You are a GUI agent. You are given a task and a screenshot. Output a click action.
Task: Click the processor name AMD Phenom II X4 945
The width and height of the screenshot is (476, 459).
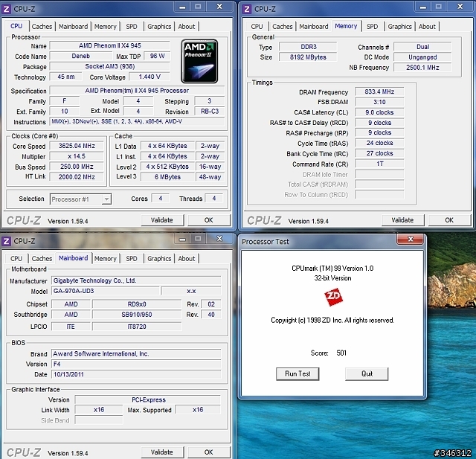[x=110, y=46]
